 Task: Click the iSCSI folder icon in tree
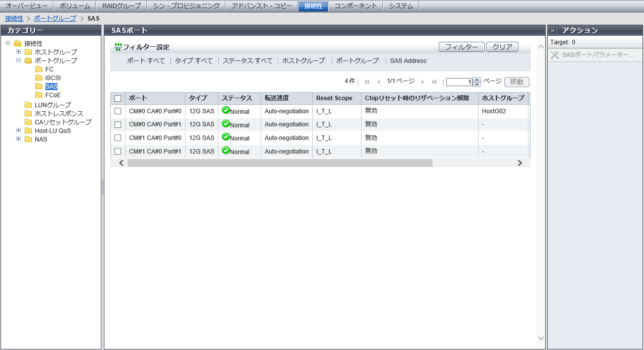pyautogui.click(x=39, y=78)
